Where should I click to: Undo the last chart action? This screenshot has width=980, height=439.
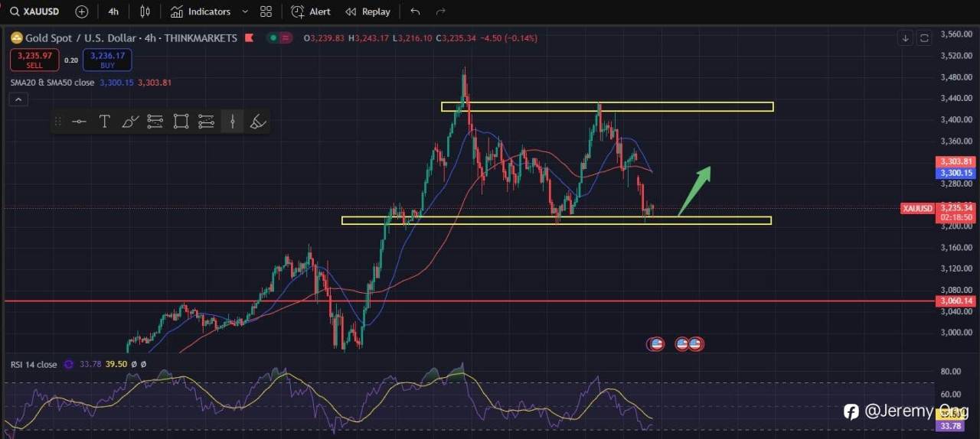415,11
